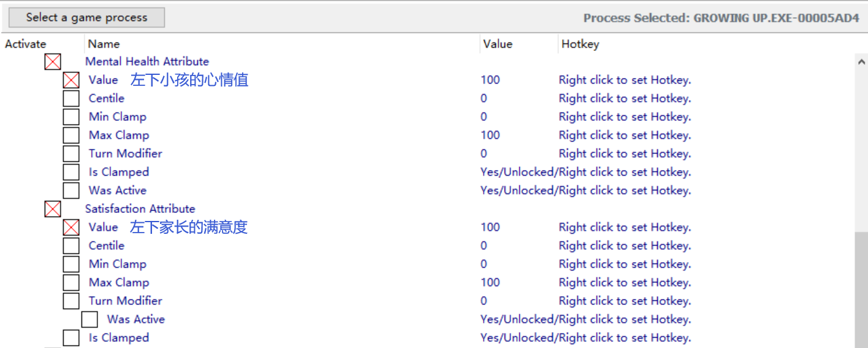Tick the Mental Health Min Clamp checkbox
868x348 pixels.
click(x=71, y=117)
